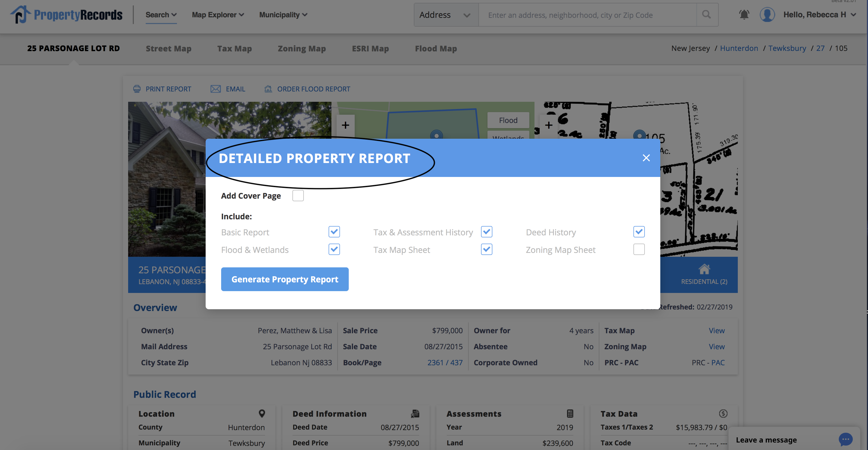Click the Residential house icon
Viewport: 868px width, 450px height.
tap(704, 269)
